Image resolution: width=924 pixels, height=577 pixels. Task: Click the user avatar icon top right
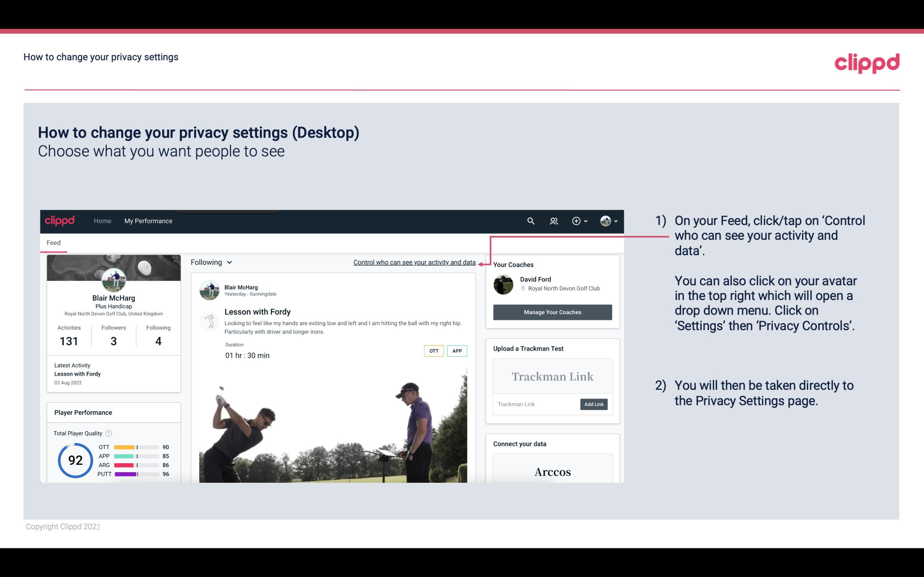point(605,221)
